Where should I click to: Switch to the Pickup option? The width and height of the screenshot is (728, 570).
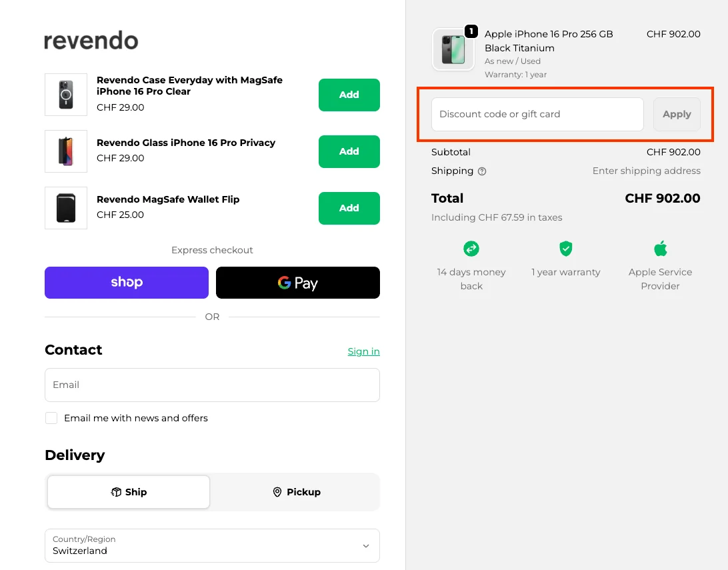(x=295, y=492)
